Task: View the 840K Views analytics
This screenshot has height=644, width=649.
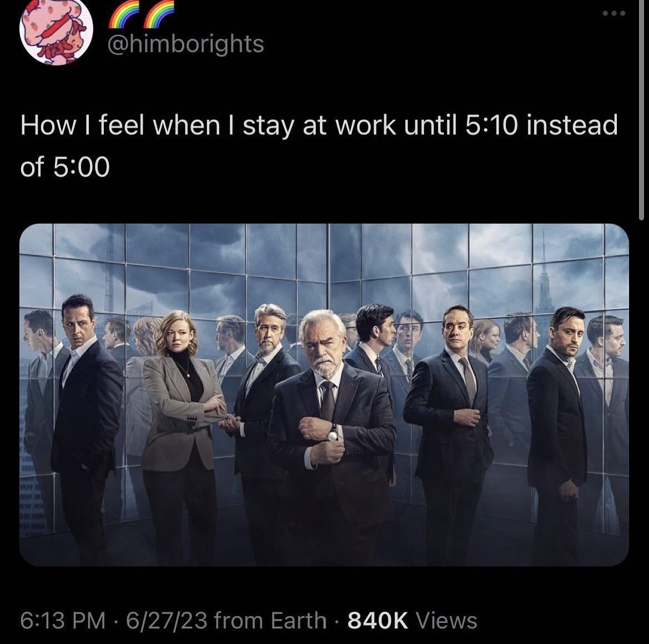Action: 412,620
